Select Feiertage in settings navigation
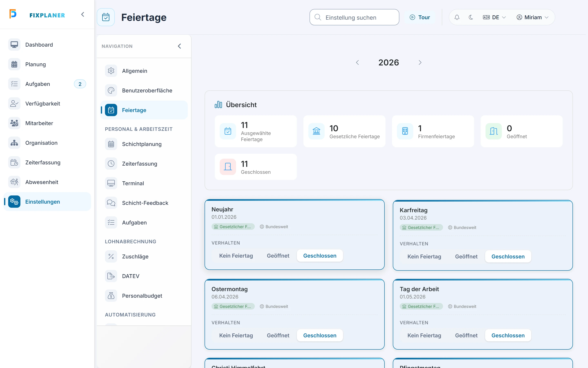The image size is (588, 368). point(144,110)
